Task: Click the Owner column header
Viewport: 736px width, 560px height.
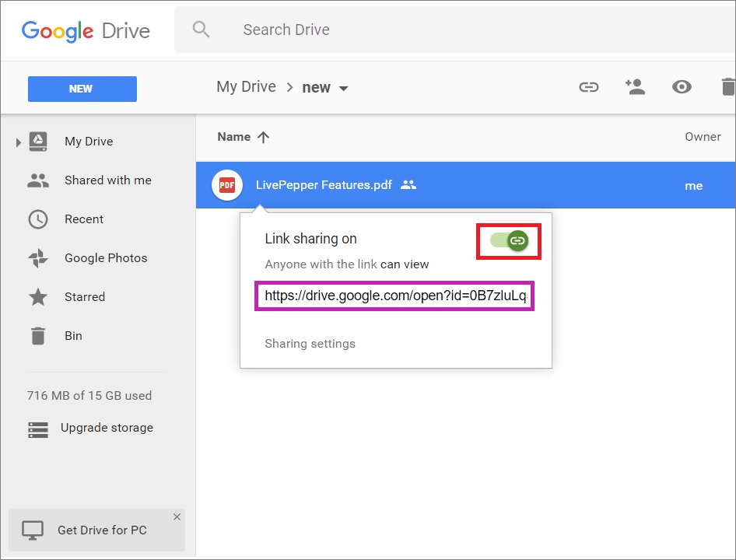Action: [703, 137]
